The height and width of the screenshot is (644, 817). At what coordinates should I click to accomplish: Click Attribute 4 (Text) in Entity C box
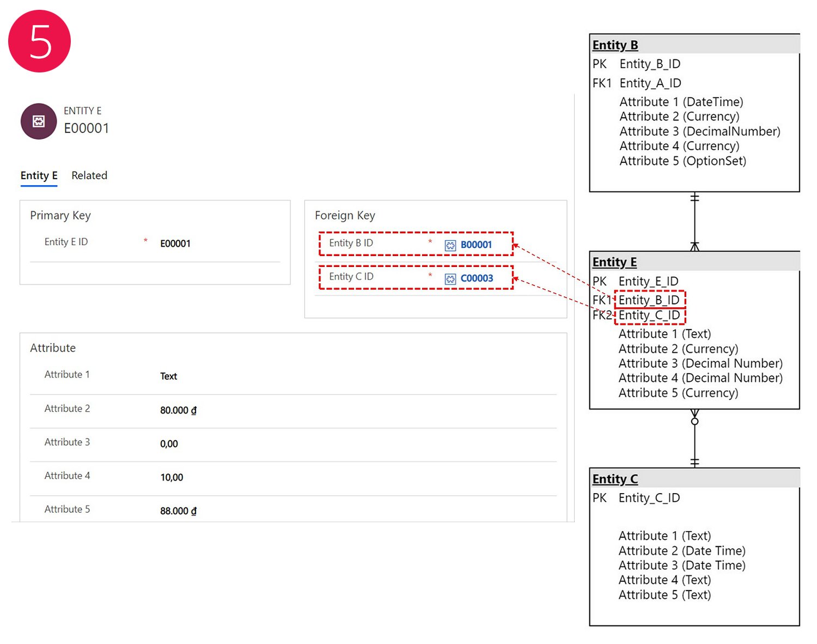664,580
